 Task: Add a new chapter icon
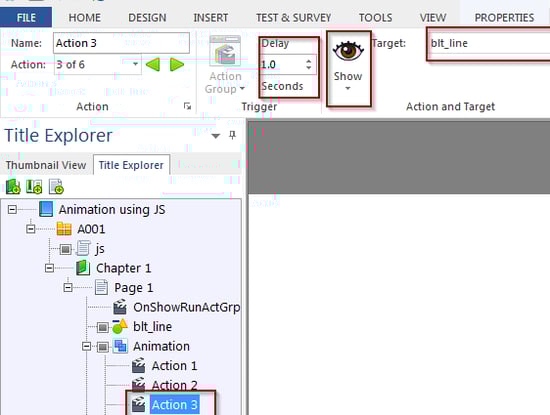tap(13, 187)
